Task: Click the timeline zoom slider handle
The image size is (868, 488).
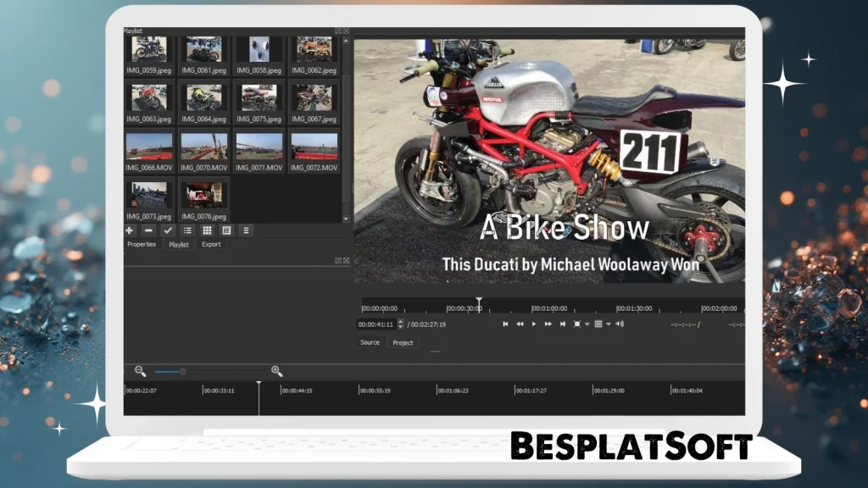Action: [x=182, y=371]
